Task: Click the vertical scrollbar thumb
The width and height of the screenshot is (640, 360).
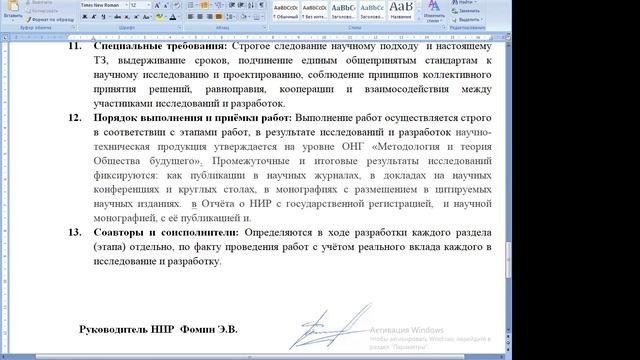Action: (x=508, y=260)
